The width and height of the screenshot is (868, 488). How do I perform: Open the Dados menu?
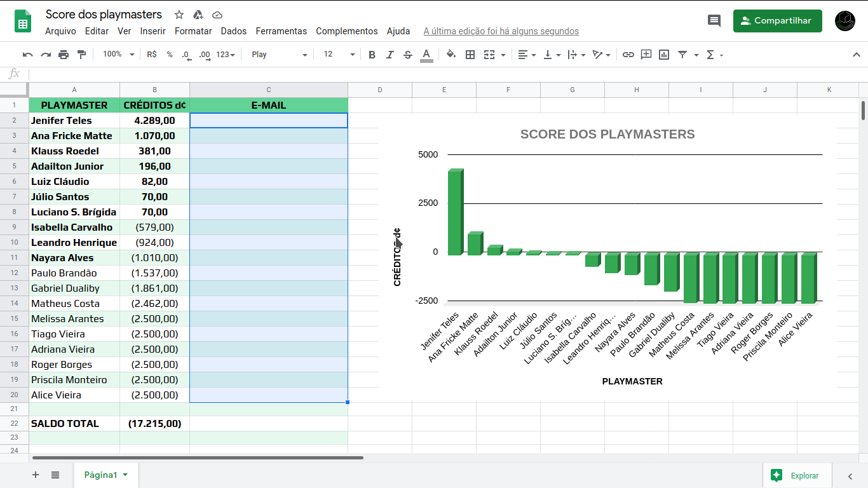coord(234,31)
